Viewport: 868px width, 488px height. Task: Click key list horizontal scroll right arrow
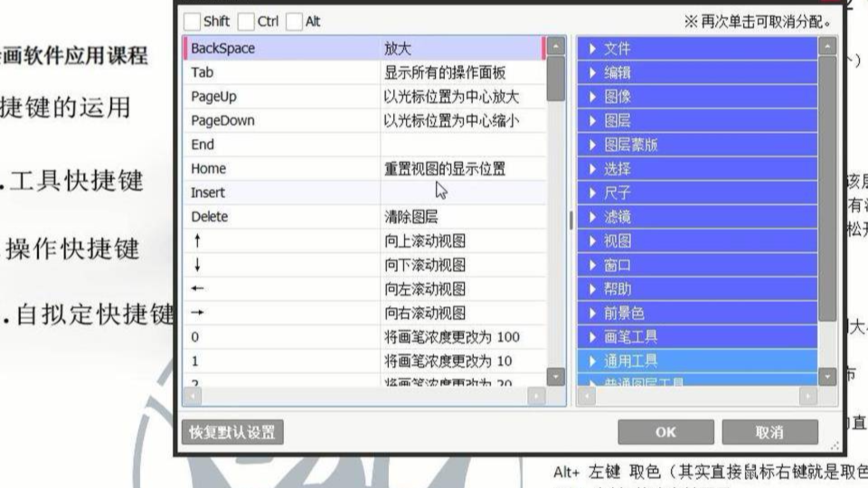coord(536,396)
